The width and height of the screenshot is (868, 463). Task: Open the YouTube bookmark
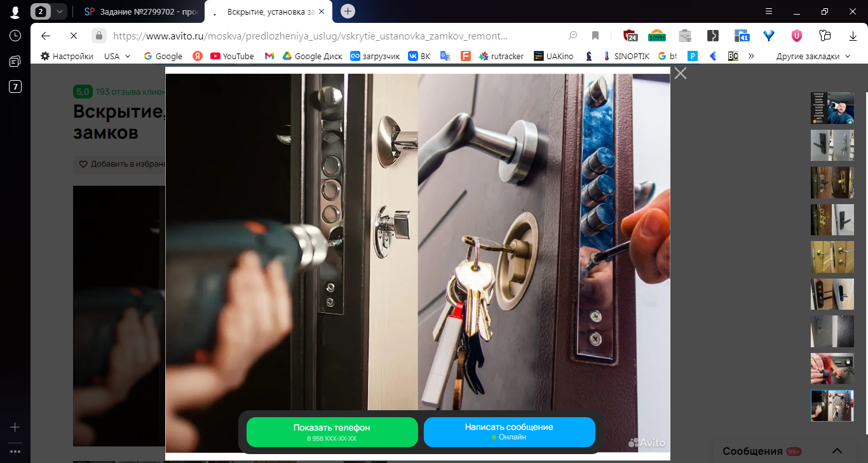point(232,56)
